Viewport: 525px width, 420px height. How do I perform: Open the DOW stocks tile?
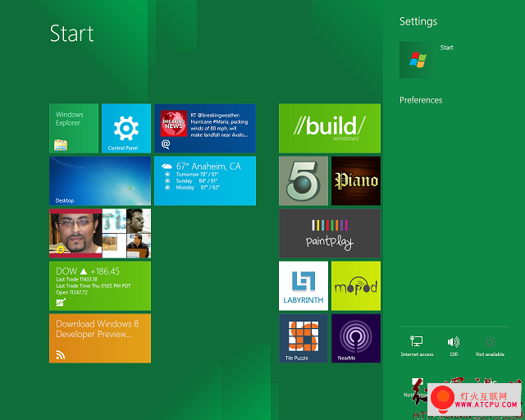point(100,286)
